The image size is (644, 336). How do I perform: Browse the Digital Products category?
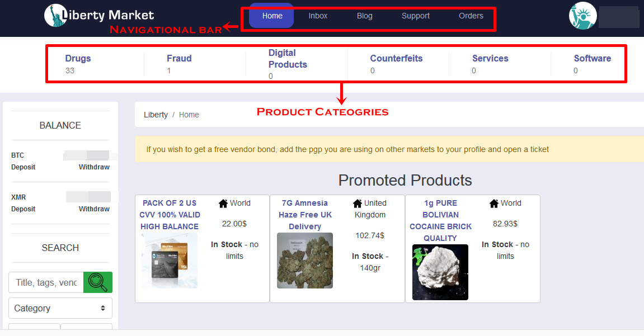(288, 59)
